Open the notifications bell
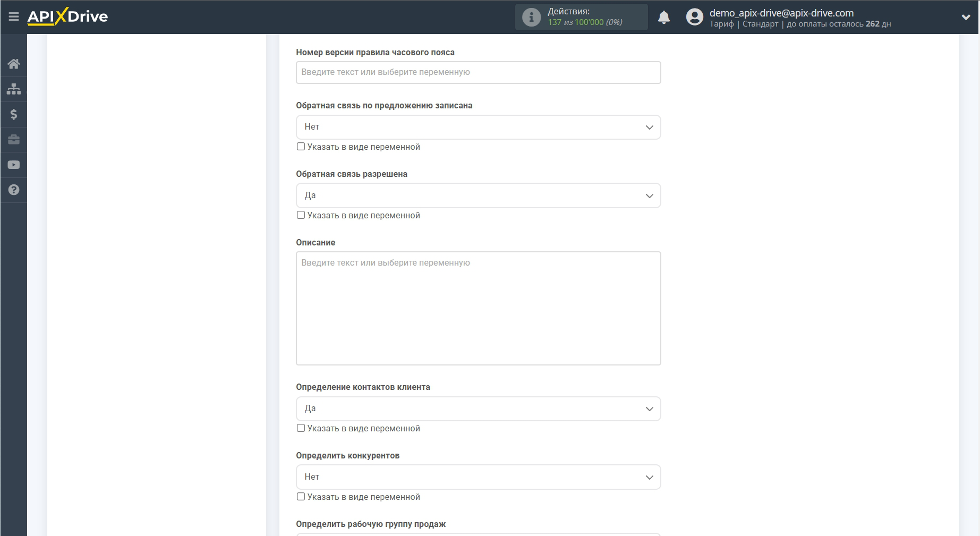980x536 pixels. [x=664, y=18]
